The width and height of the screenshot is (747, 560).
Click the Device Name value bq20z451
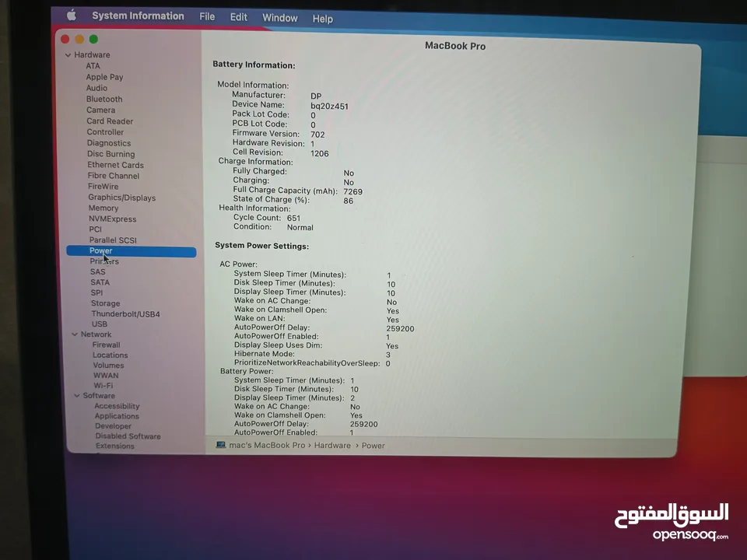click(329, 107)
